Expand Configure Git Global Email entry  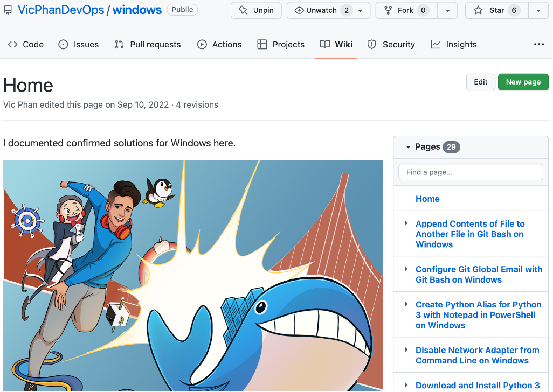[406, 269]
